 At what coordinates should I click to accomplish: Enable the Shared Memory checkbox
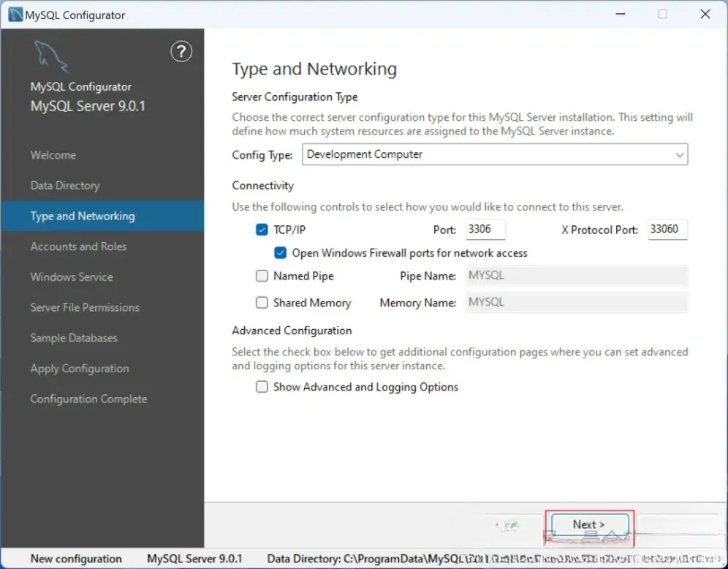262,303
